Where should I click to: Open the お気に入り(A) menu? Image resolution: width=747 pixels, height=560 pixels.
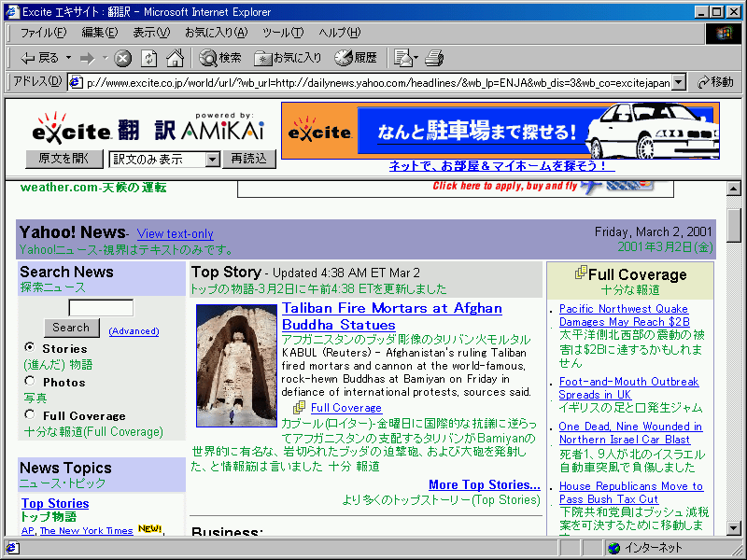tap(217, 33)
